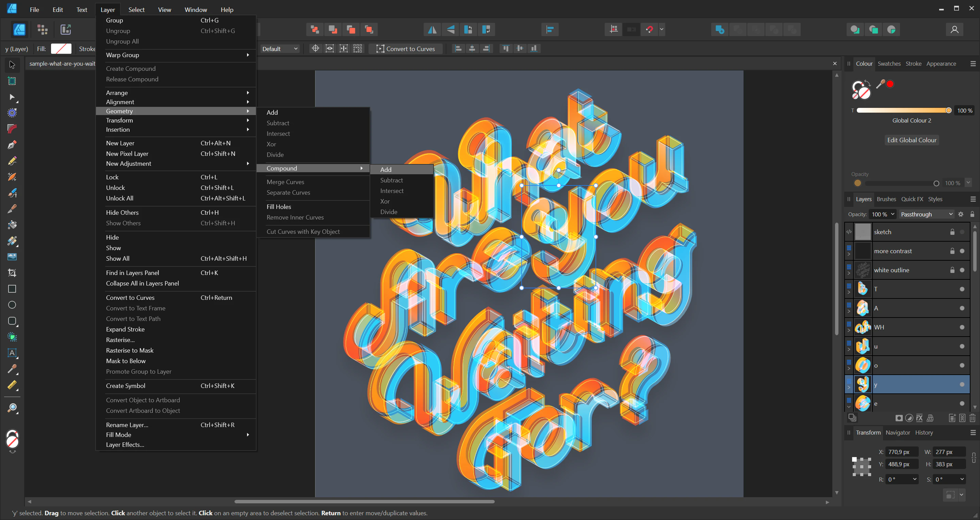Select the Artistic Text tool
Screen dimensions: 980x520
(x=12, y=353)
